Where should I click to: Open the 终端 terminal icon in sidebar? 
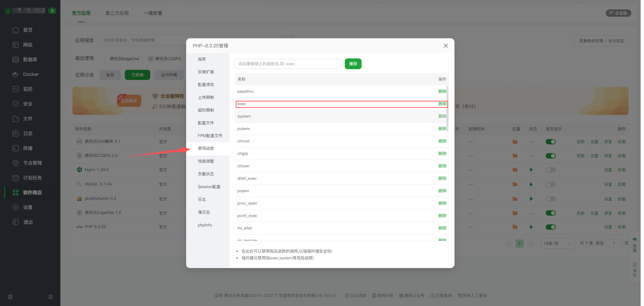tap(15, 148)
